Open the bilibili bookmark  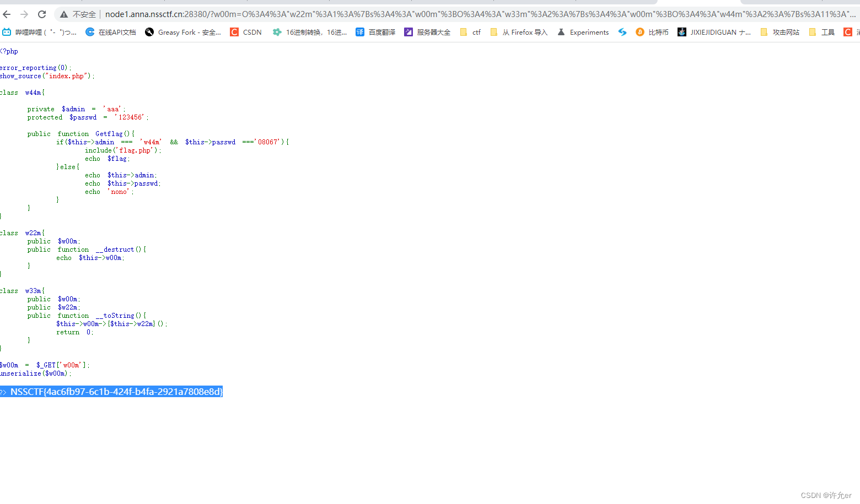click(x=39, y=32)
